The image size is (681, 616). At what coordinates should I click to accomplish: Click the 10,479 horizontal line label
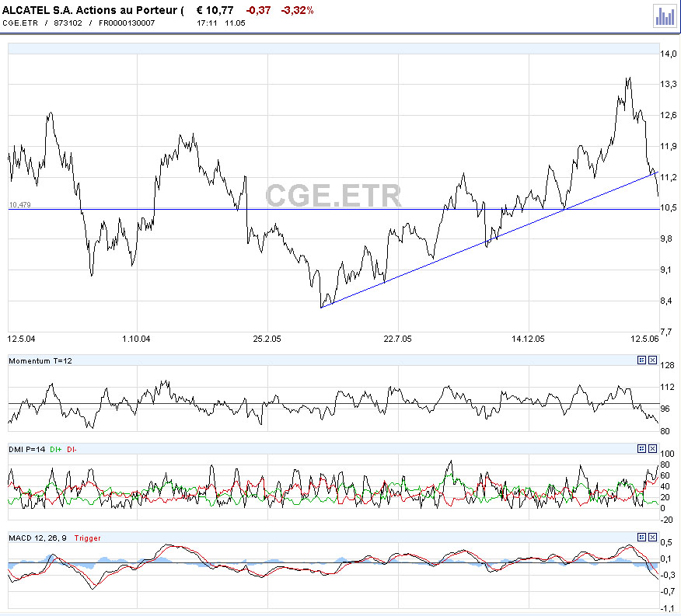coord(20,205)
